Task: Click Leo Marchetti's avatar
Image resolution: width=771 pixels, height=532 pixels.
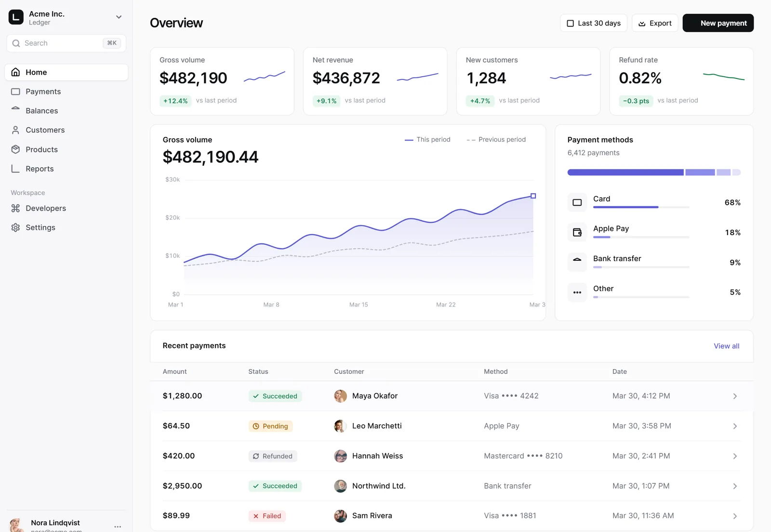Action: pyautogui.click(x=340, y=426)
